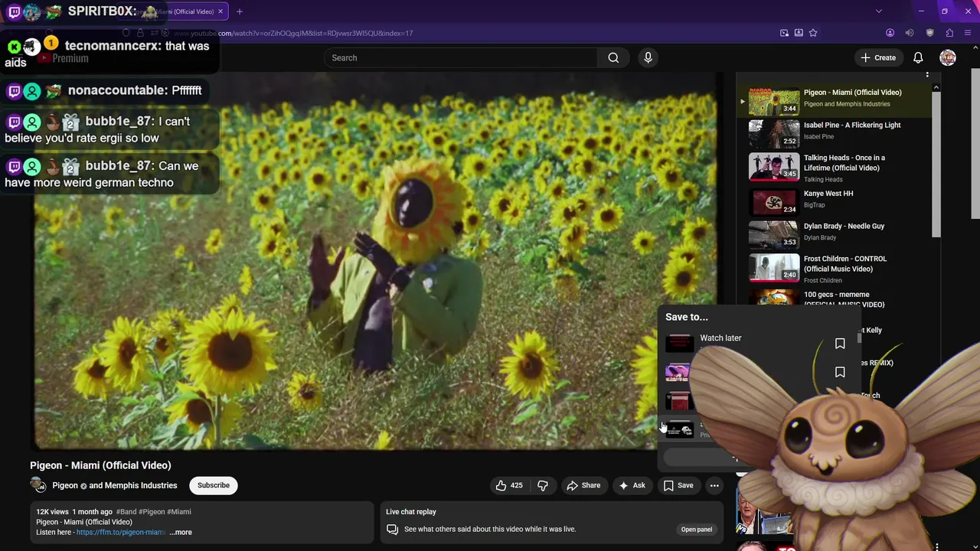980x551 pixels.
Task: Open the list all tabs chevron
Action: coord(879,11)
